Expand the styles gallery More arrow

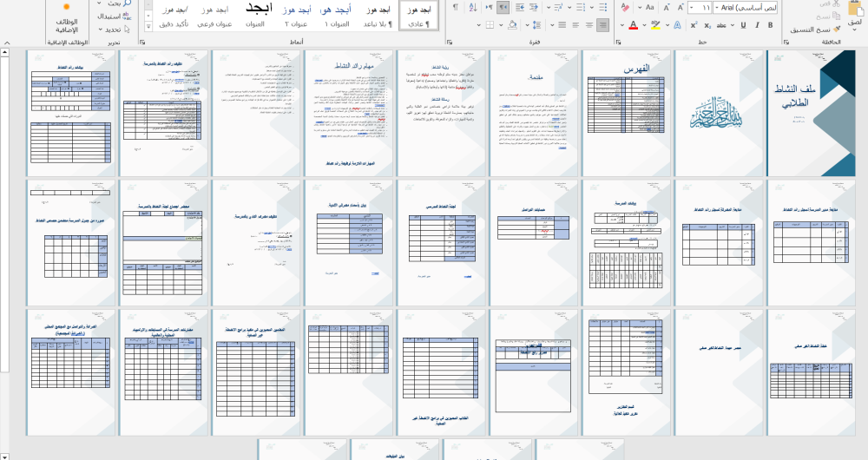tap(148, 26)
